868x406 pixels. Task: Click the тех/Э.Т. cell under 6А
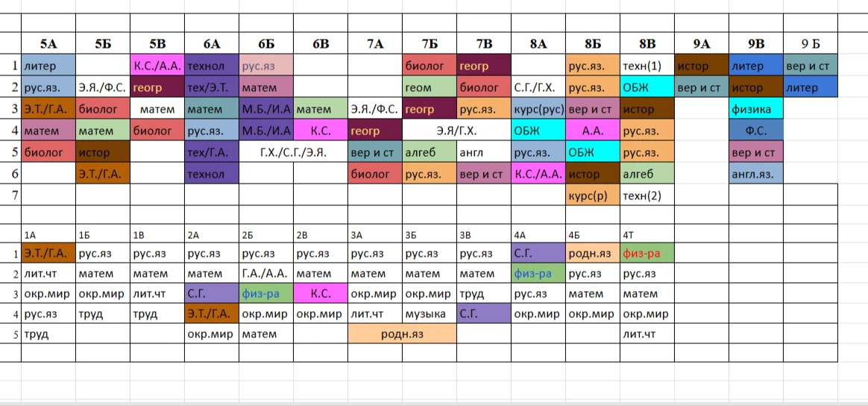(x=212, y=87)
